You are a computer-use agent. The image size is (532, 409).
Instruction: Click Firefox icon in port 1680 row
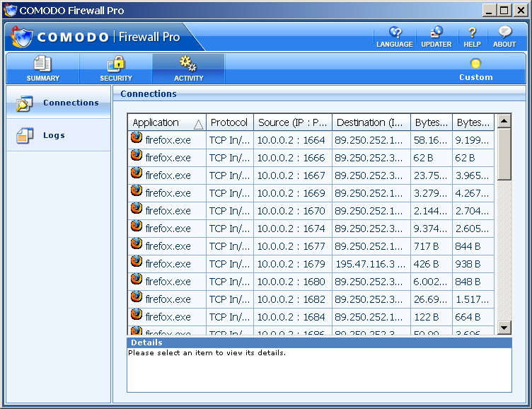[137, 279]
